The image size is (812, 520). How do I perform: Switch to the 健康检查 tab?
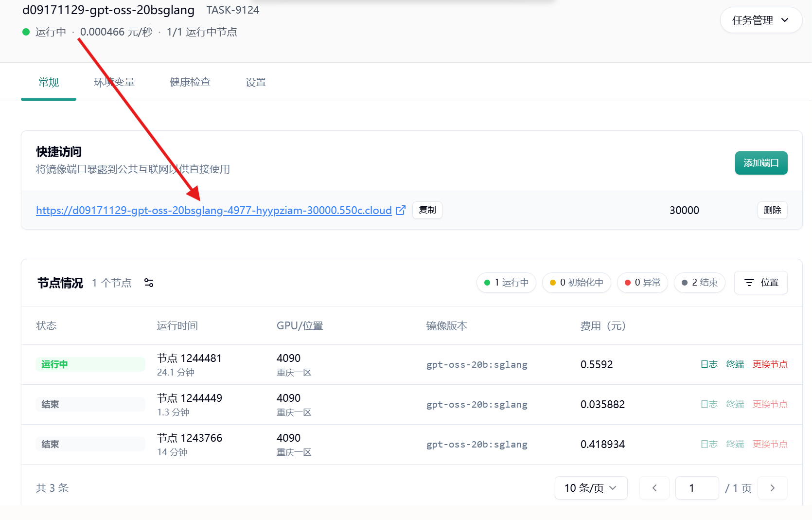(190, 82)
